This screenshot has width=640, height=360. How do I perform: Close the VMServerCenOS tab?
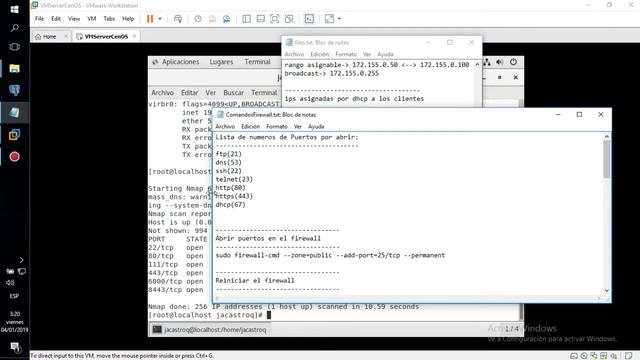tap(134, 36)
